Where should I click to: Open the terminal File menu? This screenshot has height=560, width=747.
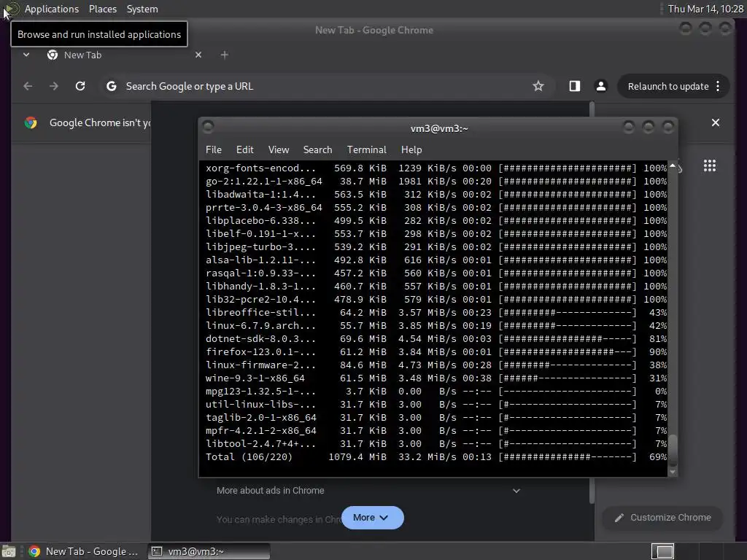coord(214,149)
